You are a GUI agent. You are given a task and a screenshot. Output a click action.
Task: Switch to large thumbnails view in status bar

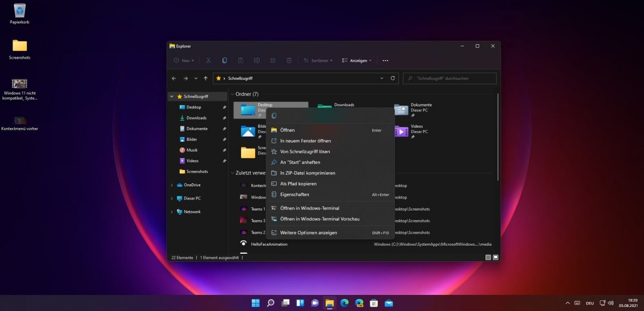tap(496, 257)
